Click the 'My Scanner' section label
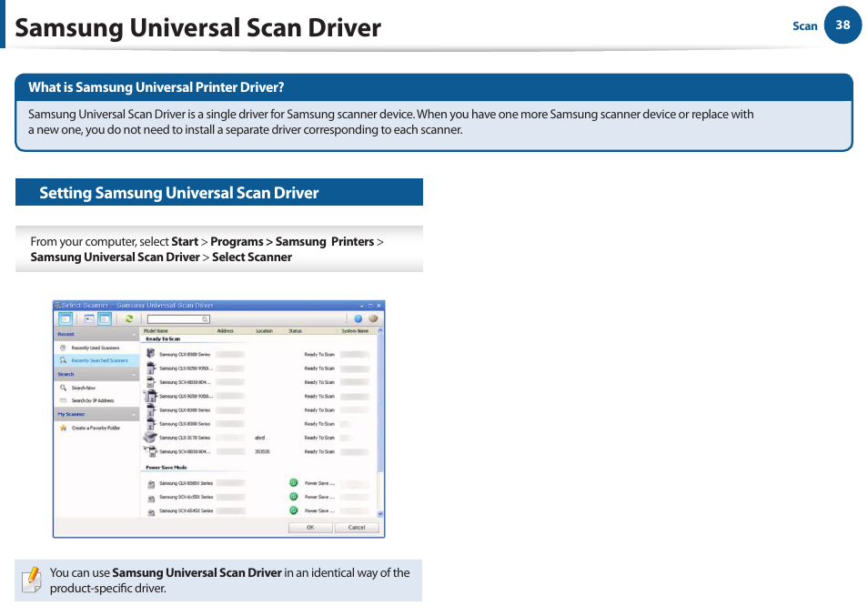The image size is (868, 616). point(71,415)
